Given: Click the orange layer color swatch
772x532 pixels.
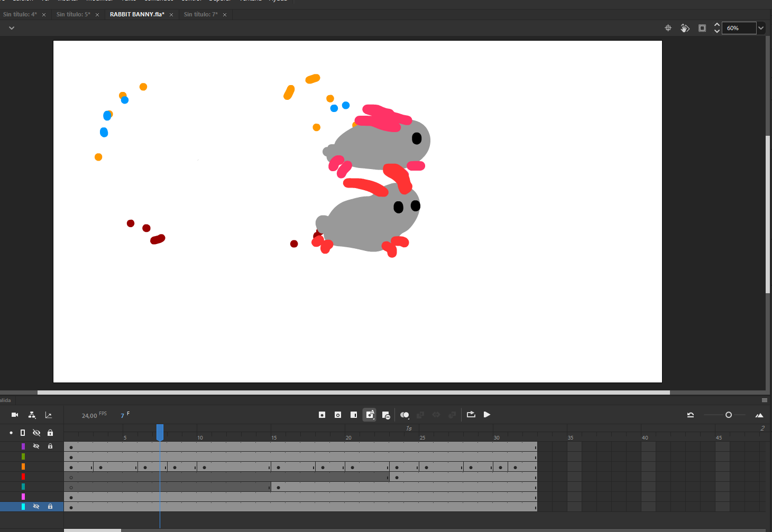Looking at the screenshot, I should (x=23, y=466).
